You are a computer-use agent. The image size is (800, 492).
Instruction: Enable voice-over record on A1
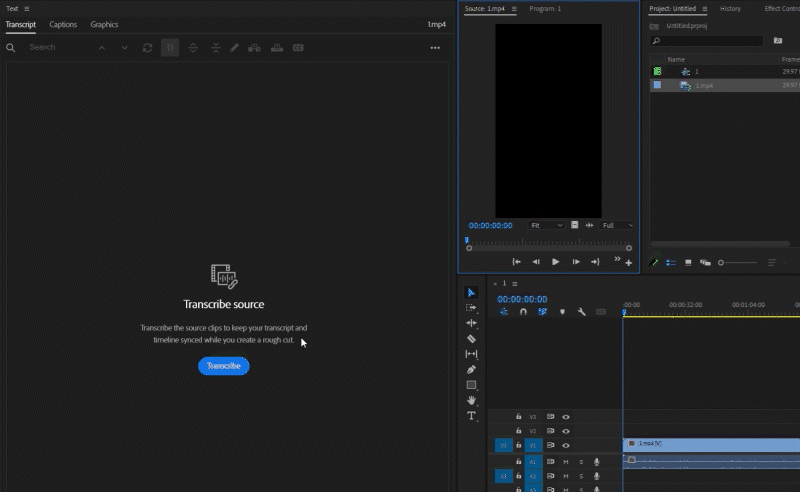click(x=596, y=462)
